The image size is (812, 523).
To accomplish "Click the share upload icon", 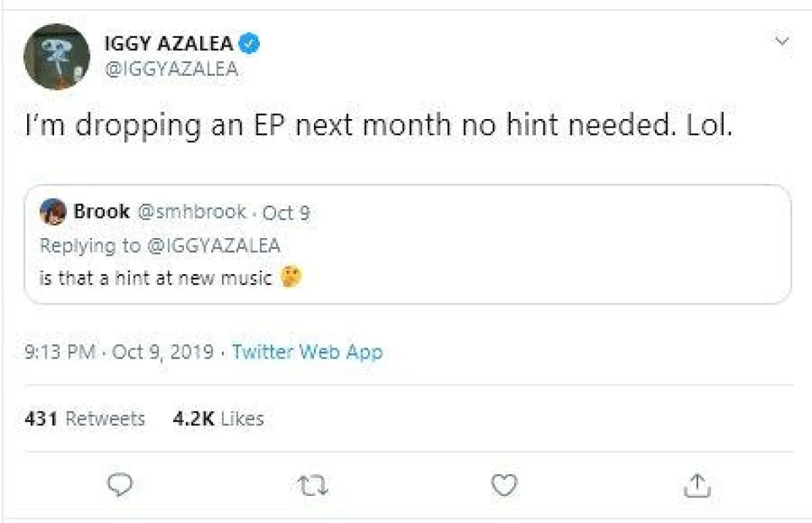I will pyautogui.click(x=695, y=484).
